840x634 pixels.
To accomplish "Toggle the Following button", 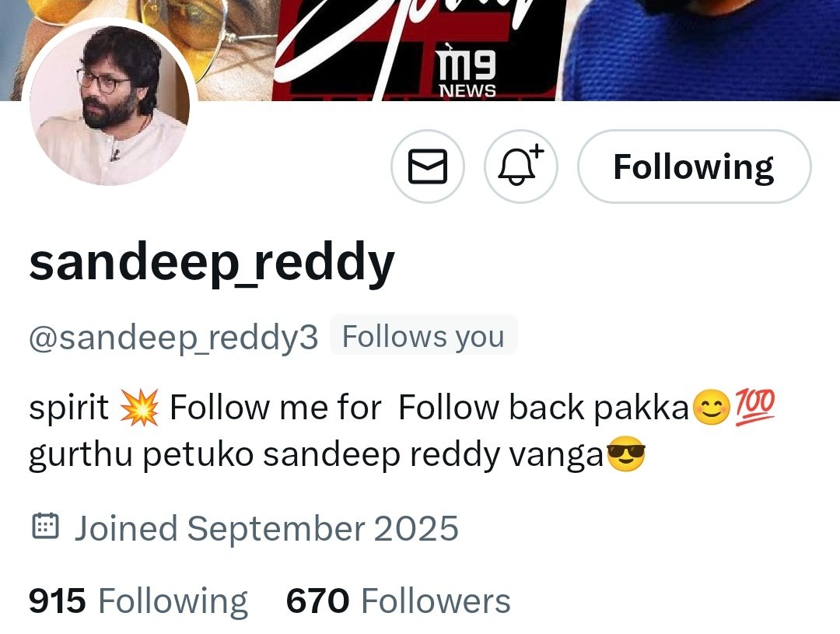I will (x=695, y=166).
